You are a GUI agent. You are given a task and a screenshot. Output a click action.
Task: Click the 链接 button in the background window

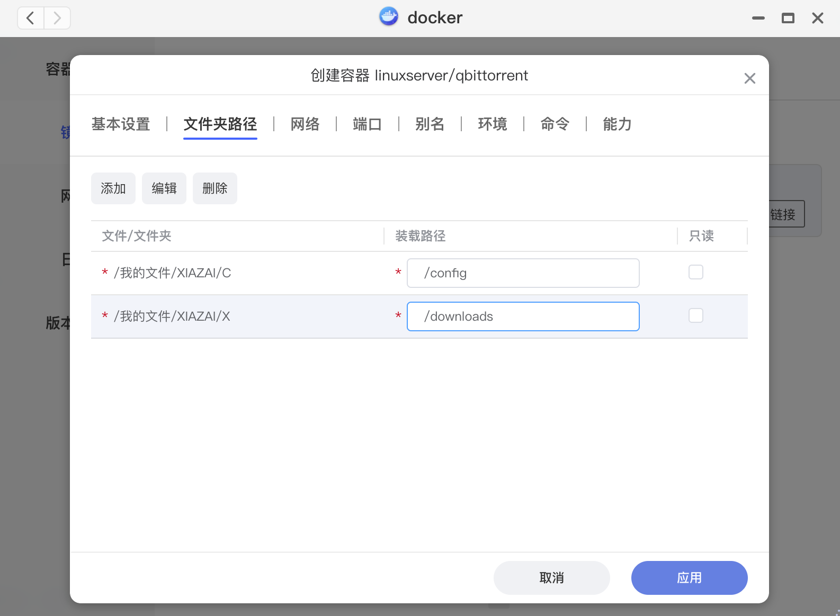787,214
